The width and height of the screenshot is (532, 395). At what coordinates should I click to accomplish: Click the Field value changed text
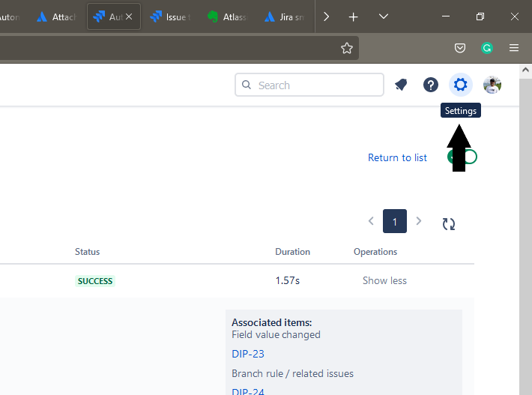(x=276, y=334)
